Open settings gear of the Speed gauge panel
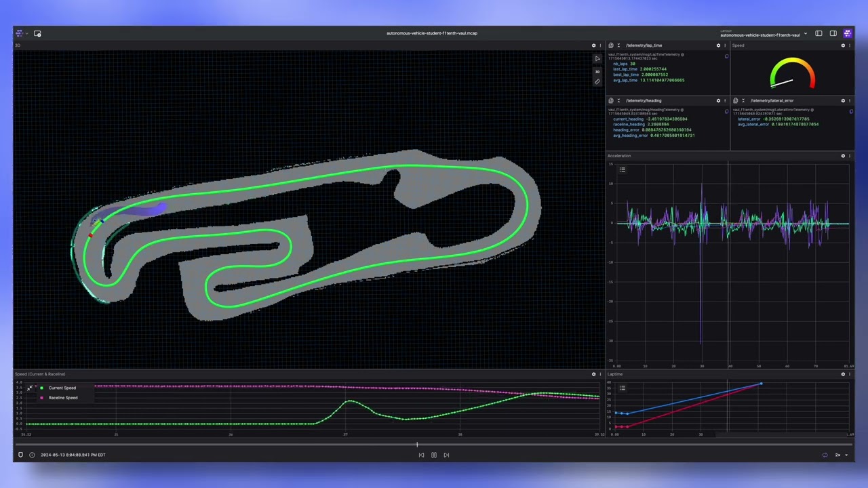 pos(844,45)
